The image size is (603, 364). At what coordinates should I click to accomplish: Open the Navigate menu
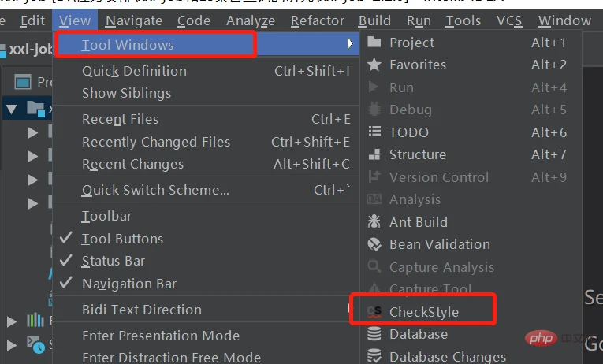pos(134,20)
